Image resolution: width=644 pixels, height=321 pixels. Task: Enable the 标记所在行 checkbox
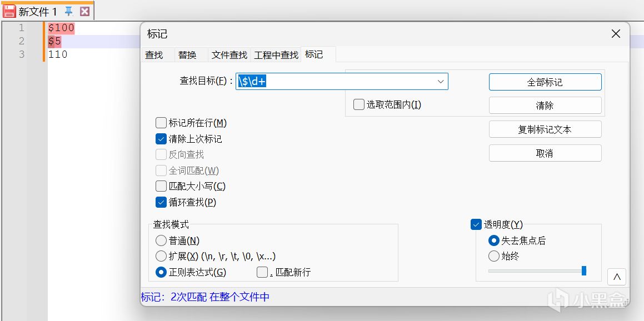tap(161, 123)
